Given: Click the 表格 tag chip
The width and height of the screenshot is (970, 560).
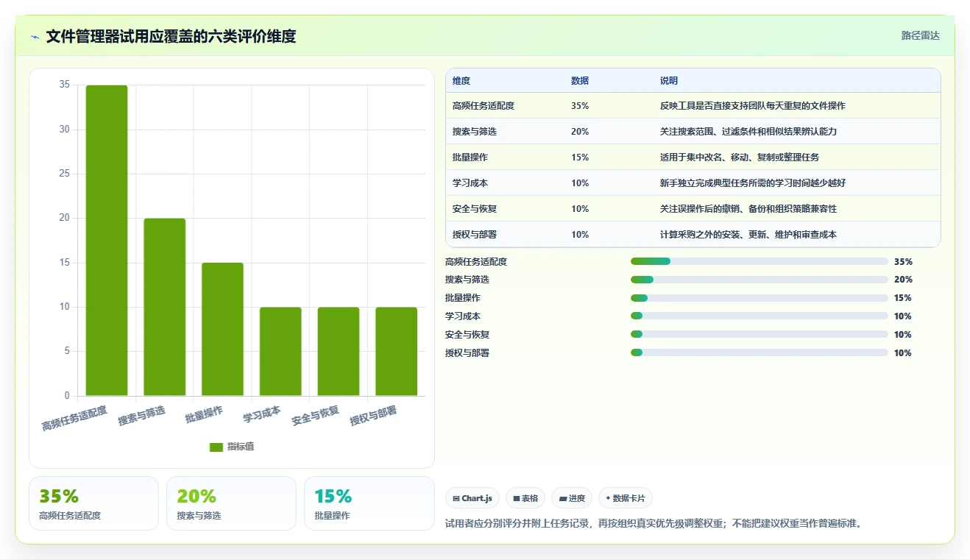Looking at the screenshot, I should pos(525,498).
